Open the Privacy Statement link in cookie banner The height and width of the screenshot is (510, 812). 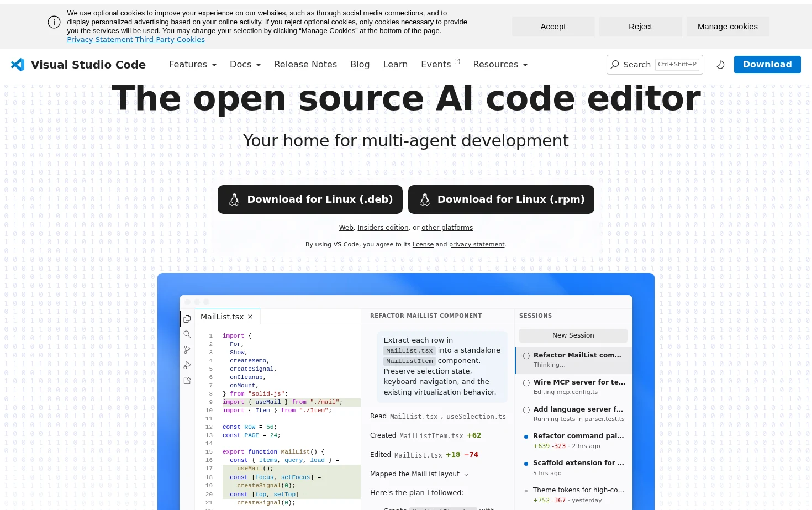tap(100, 40)
